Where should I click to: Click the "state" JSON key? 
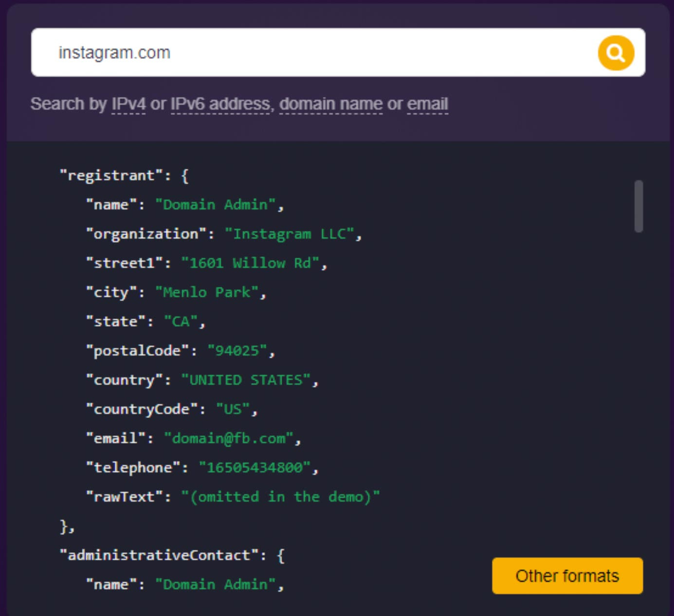point(116,321)
